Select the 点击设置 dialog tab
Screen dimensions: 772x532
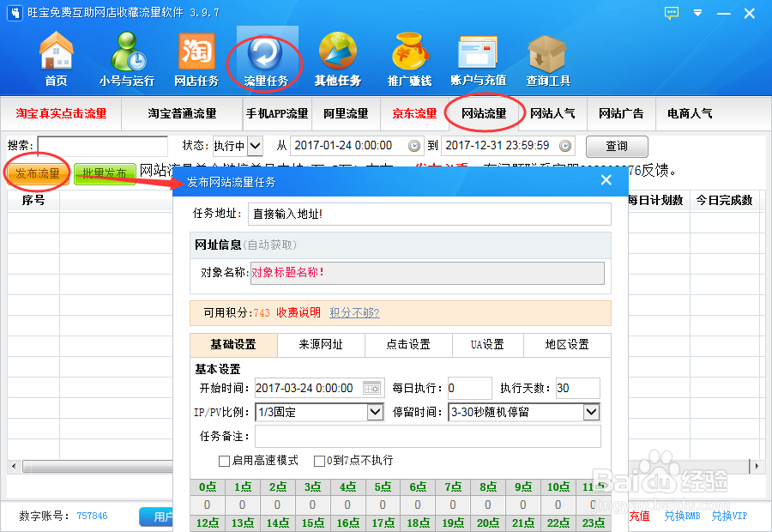(x=408, y=345)
